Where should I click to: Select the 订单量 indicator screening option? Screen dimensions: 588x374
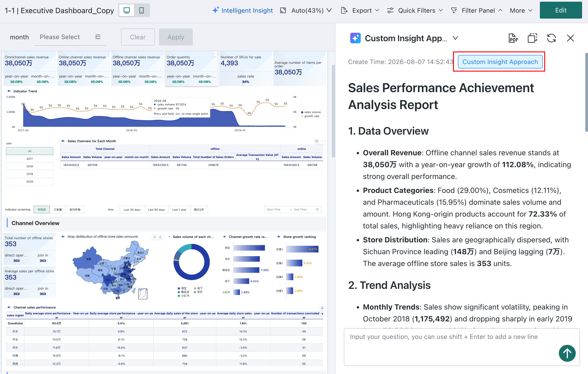[58, 210]
